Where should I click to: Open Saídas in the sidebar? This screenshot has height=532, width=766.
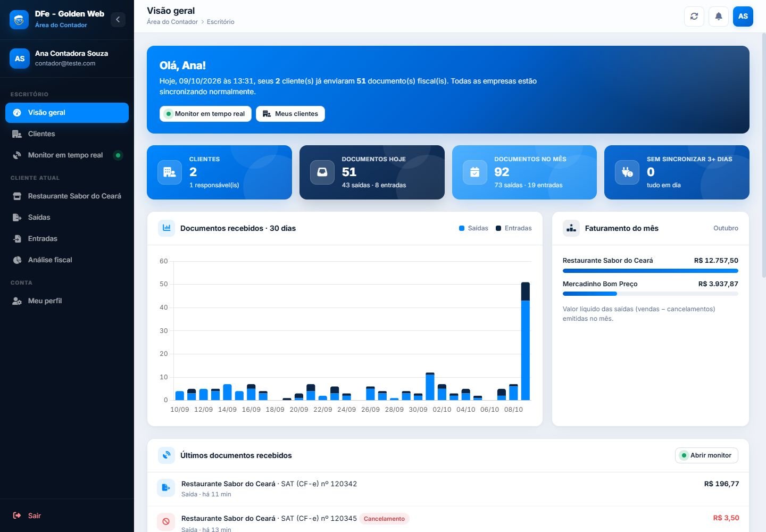click(67, 218)
